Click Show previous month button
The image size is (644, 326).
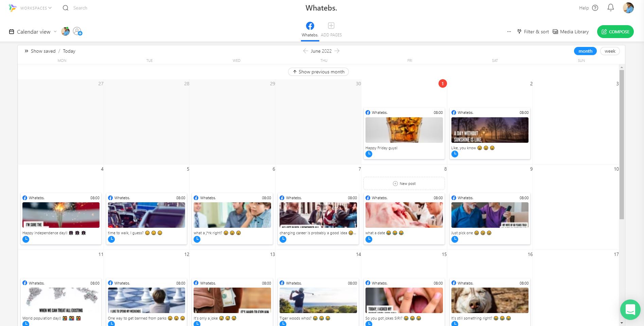(x=318, y=72)
